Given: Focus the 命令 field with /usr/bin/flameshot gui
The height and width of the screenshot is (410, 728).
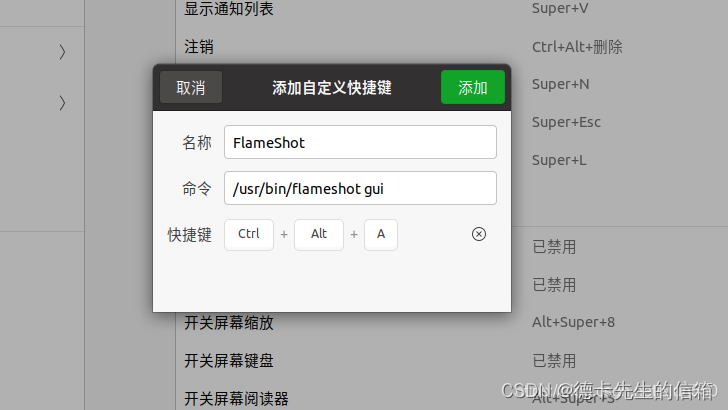Looking at the screenshot, I should point(360,188).
